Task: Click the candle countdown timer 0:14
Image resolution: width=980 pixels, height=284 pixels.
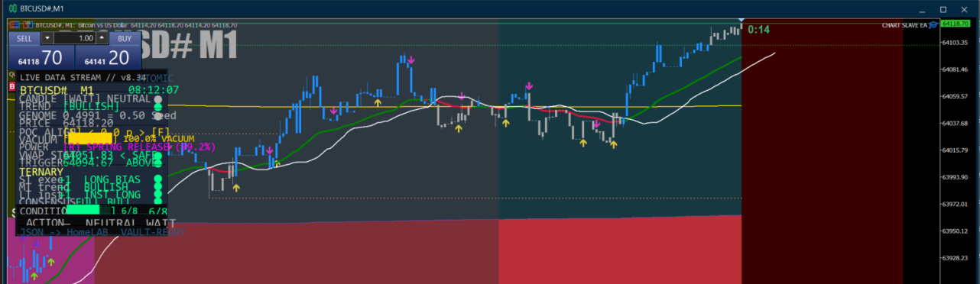Action: [758, 29]
